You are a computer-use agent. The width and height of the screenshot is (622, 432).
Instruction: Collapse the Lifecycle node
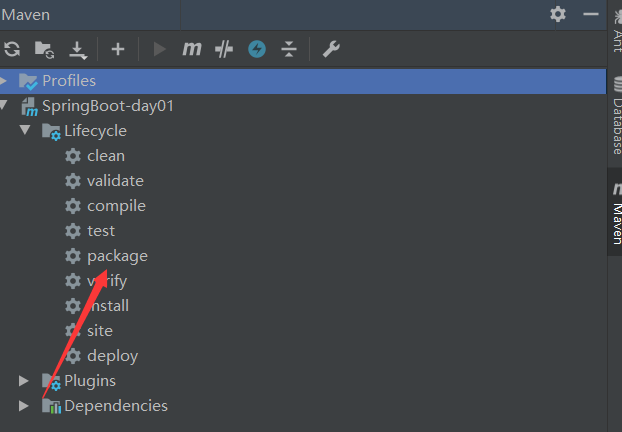click(x=25, y=130)
